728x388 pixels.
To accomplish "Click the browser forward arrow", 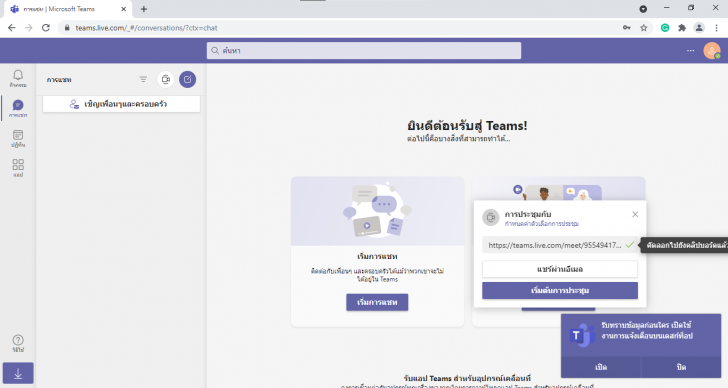I will tap(29, 28).
